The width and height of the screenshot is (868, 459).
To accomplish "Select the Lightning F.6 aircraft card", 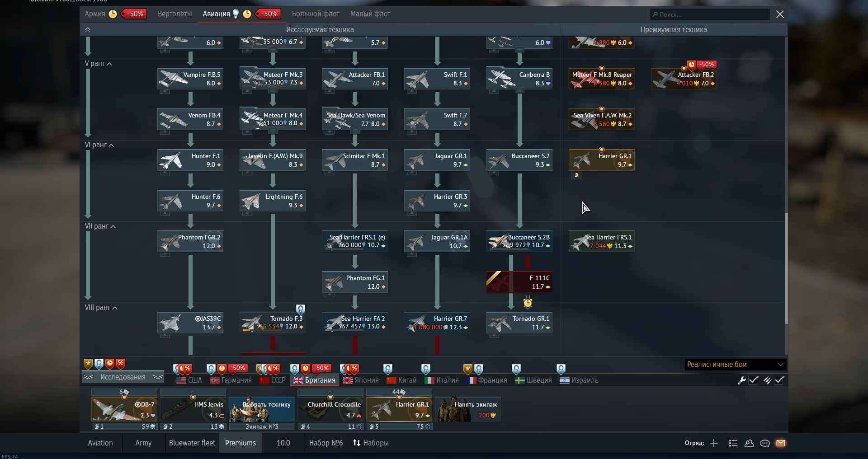I will [x=273, y=201].
